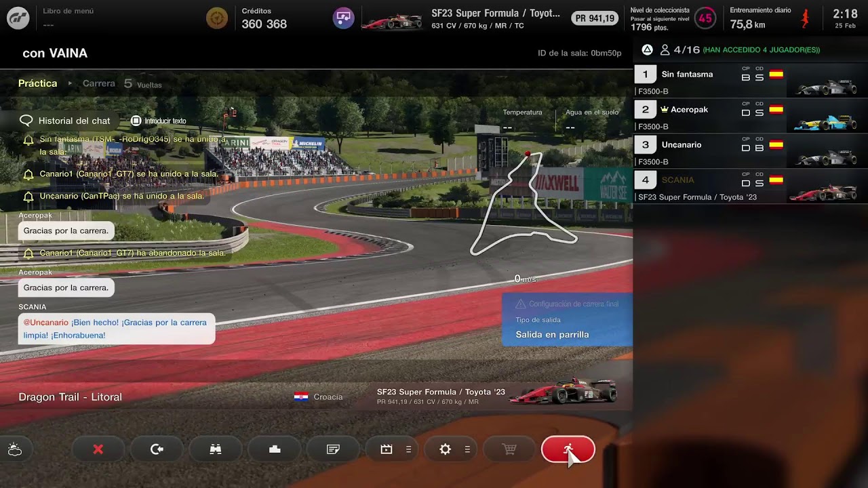
Task: Select player row 2 Aceropak
Action: pos(751,115)
